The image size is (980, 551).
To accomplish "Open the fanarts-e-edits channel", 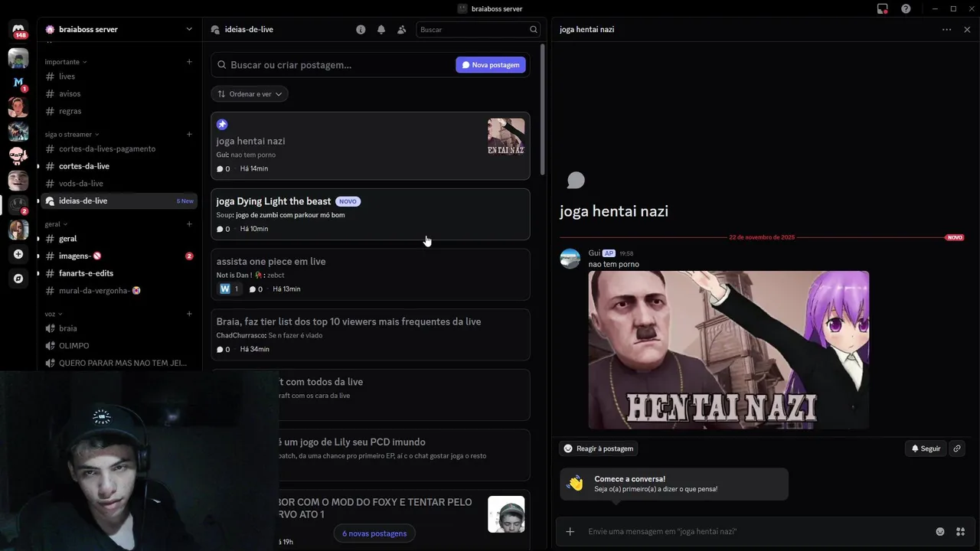I will [119, 273].
